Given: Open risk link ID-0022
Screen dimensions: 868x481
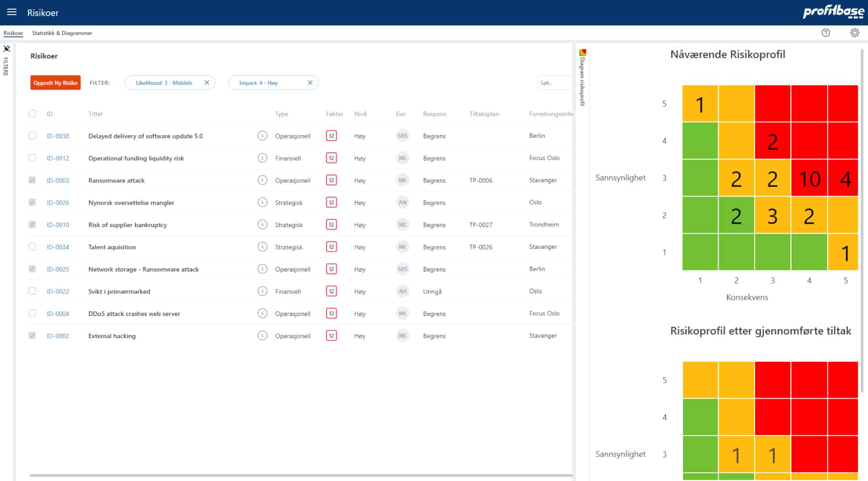Looking at the screenshot, I should coord(58,292).
